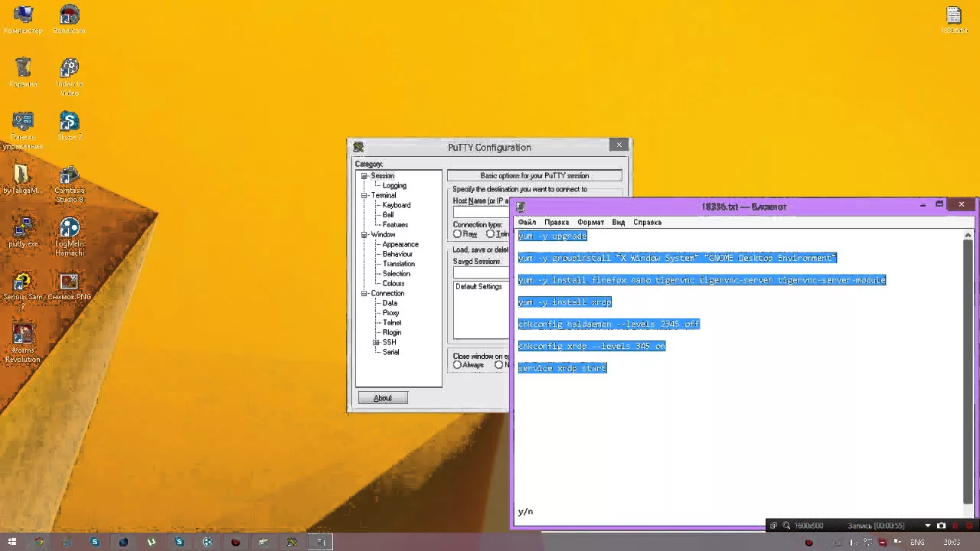
Task: Open the Windows Start button
Action: tap(12, 542)
